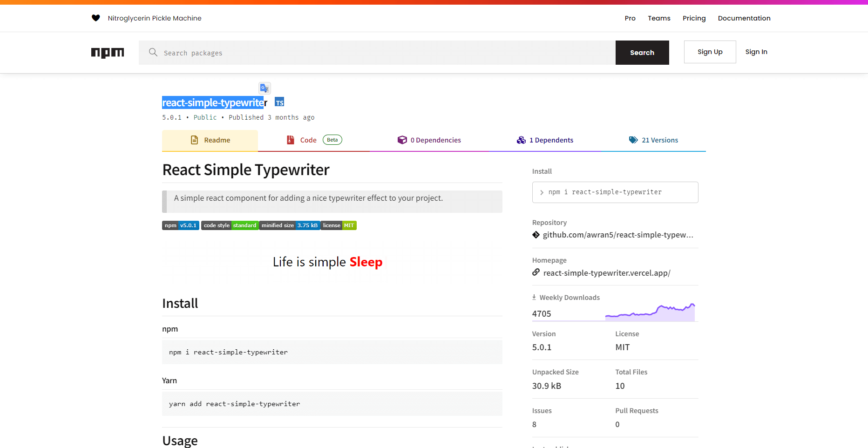Image resolution: width=868 pixels, height=448 pixels.
Task: Click the Life is simple Sleep demo text
Action: [328, 262]
